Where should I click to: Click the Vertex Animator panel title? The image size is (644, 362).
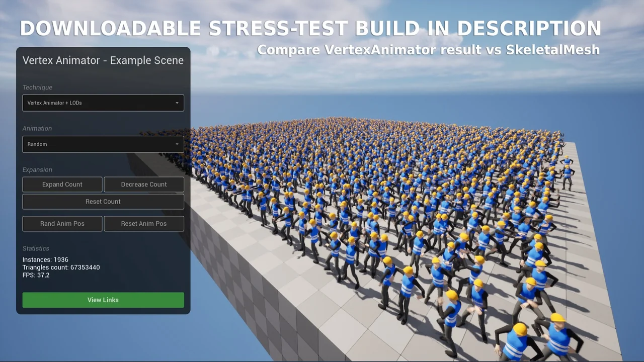(103, 60)
